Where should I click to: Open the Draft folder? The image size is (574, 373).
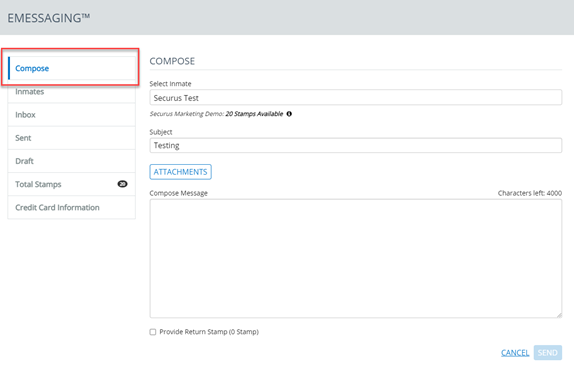[x=72, y=161]
